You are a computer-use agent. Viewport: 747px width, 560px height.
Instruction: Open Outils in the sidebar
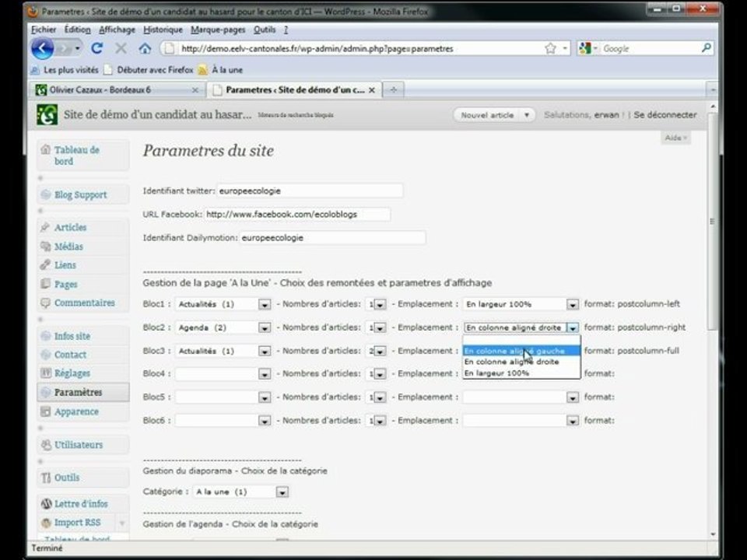(83, 478)
